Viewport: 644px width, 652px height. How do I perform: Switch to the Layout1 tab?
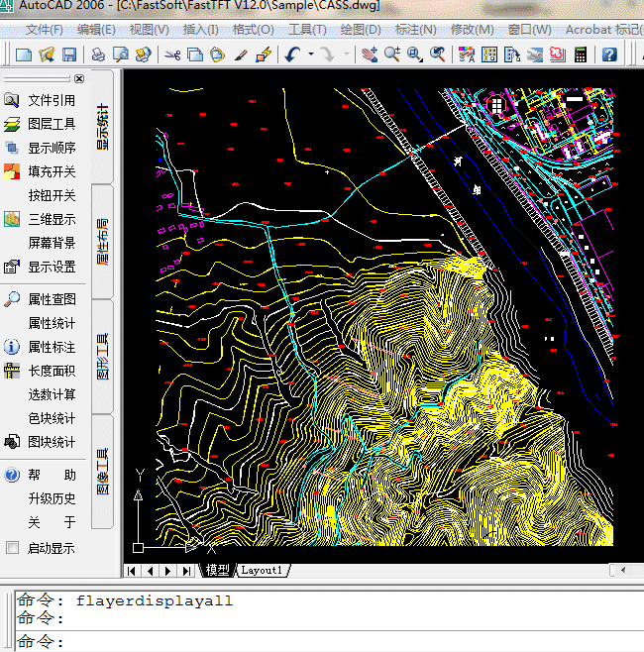point(262,570)
